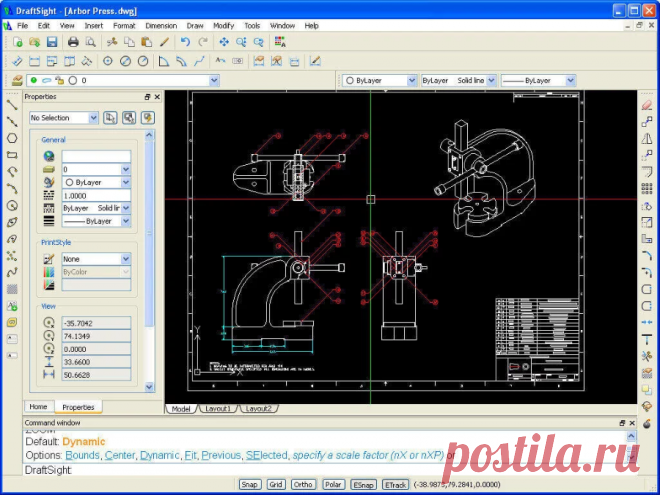660x495 pixels.
Task: Save the drawing with the floppy icon
Action: click(x=52, y=42)
